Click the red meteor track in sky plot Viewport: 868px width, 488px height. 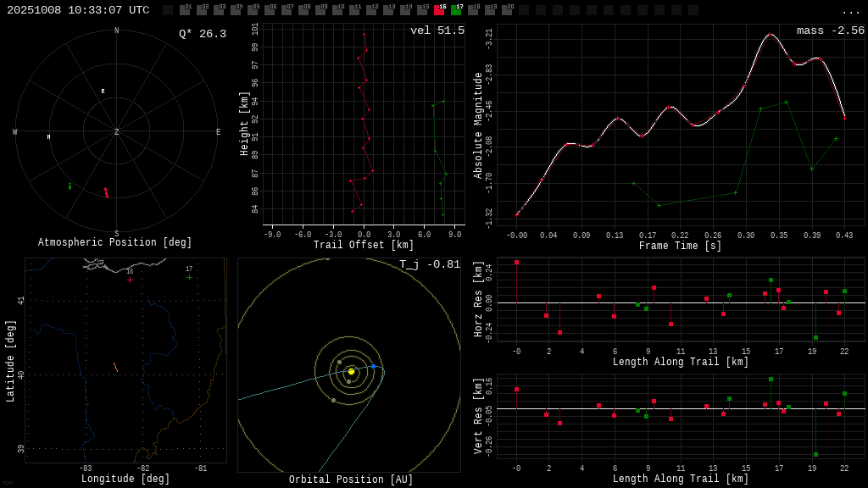pyautogui.click(x=106, y=192)
